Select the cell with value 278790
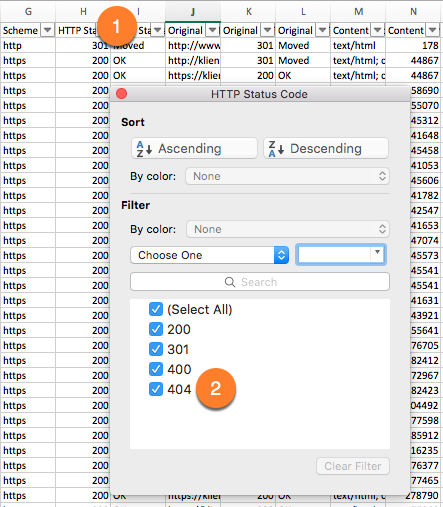 [x=413, y=495]
